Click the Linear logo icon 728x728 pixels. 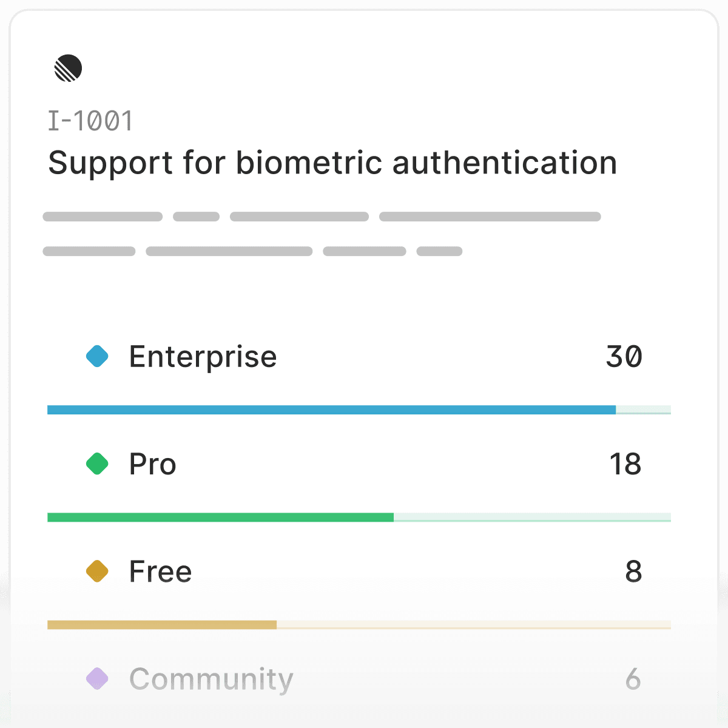coord(68,68)
